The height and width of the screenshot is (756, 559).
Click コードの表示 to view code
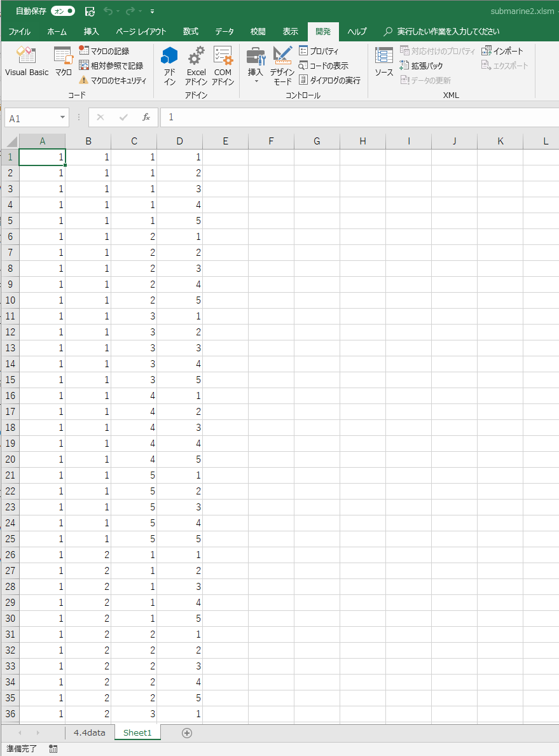324,66
